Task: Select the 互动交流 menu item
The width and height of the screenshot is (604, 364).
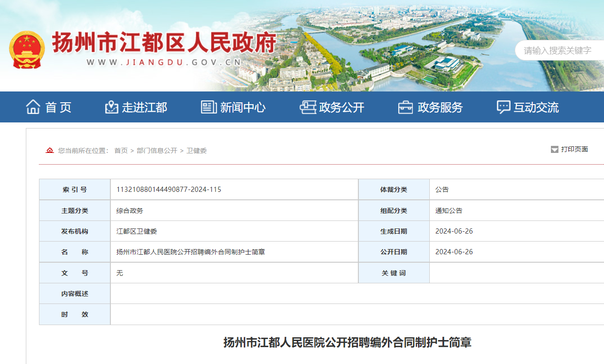Action: [x=536, y=107]
